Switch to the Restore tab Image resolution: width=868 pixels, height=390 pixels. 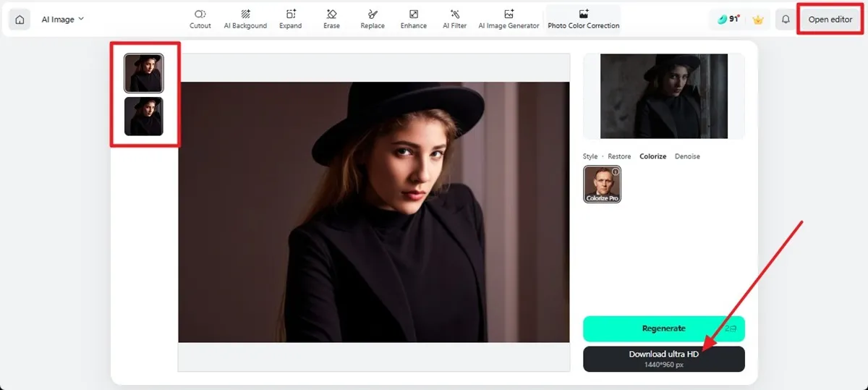(618, 156)
